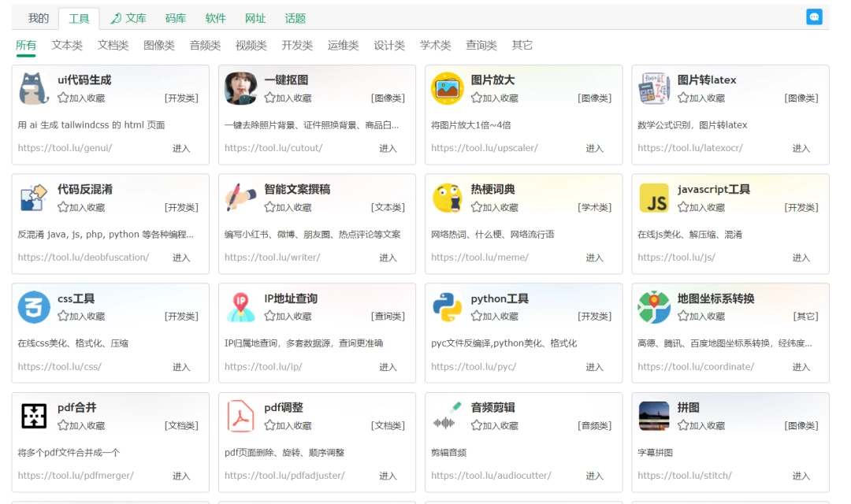Filter tools by 查询类
Image resolution: width=851 pixels, height=504 pixels.
click(481, 46)
